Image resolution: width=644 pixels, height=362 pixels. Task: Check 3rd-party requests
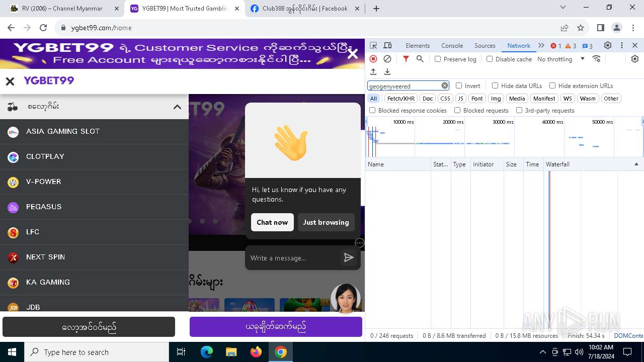tap(519, 110)
